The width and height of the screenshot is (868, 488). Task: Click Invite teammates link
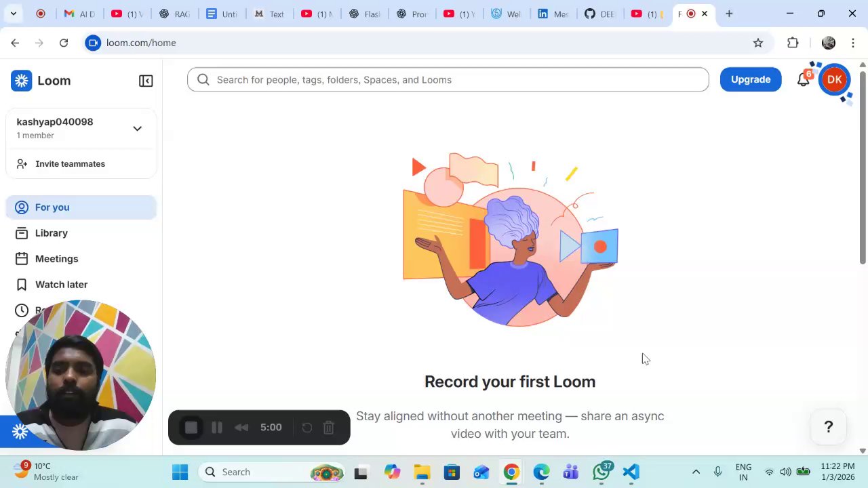point(70,164)
